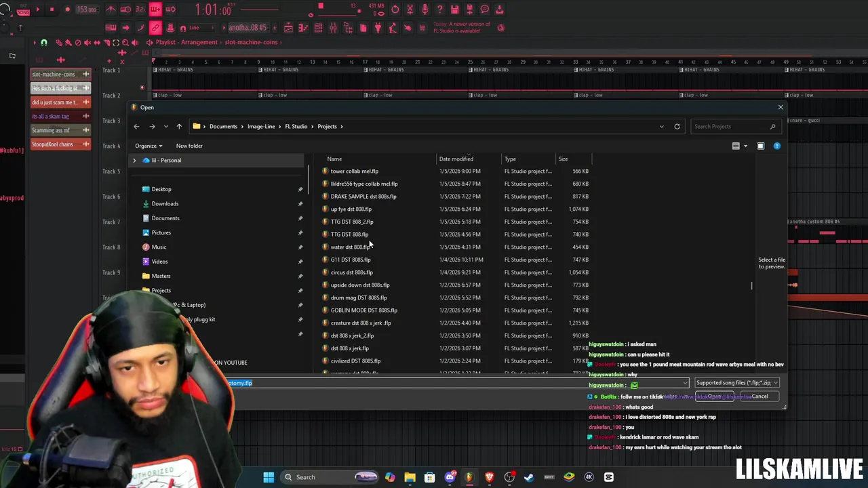Click the 'slot-machine-coins' breadcrumb in the playlist header

click(x=251, y=42)
